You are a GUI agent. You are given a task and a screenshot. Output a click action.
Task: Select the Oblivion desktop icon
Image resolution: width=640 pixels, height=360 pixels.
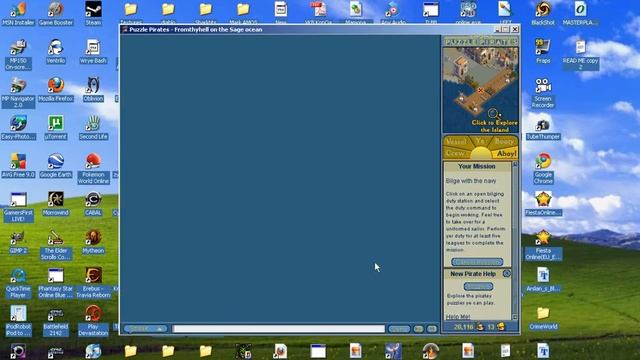click(93, 89)
